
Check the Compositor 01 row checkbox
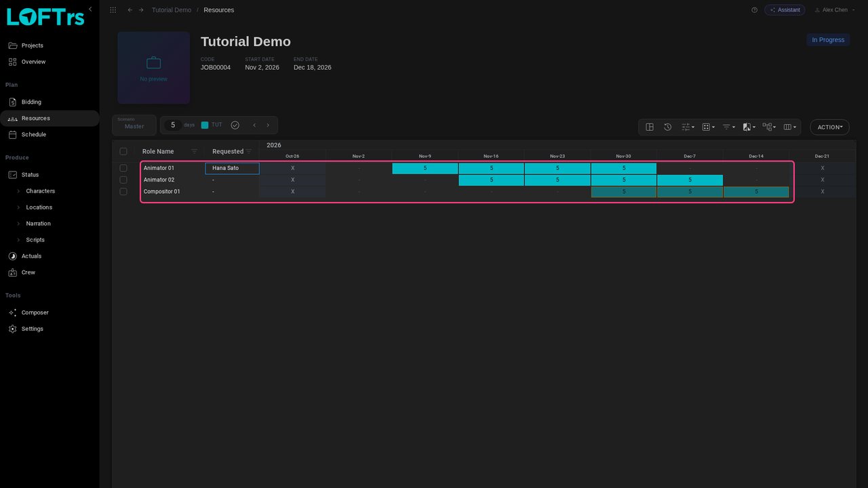tap(123, 192)
